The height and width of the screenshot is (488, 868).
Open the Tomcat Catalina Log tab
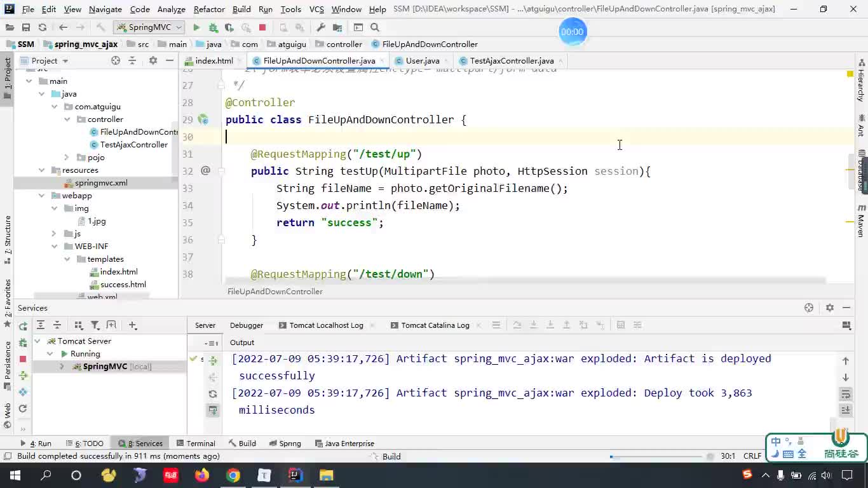click(x=435, y=325)
